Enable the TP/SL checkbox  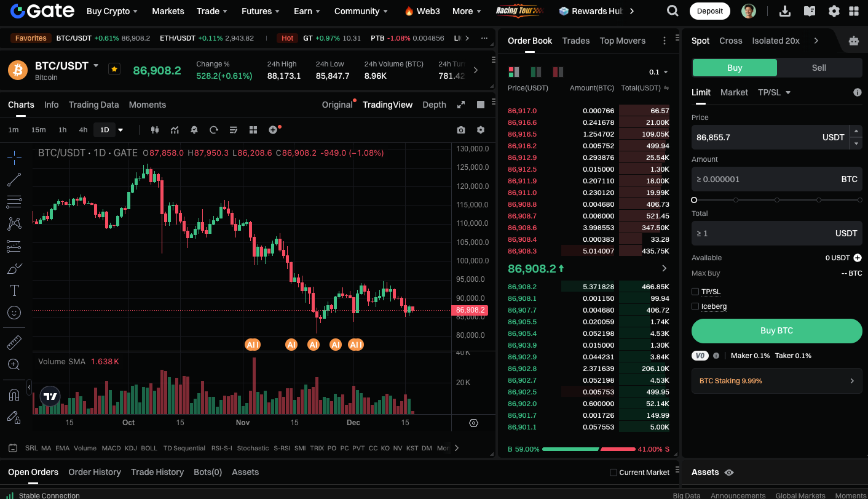(x=695, y=292)
